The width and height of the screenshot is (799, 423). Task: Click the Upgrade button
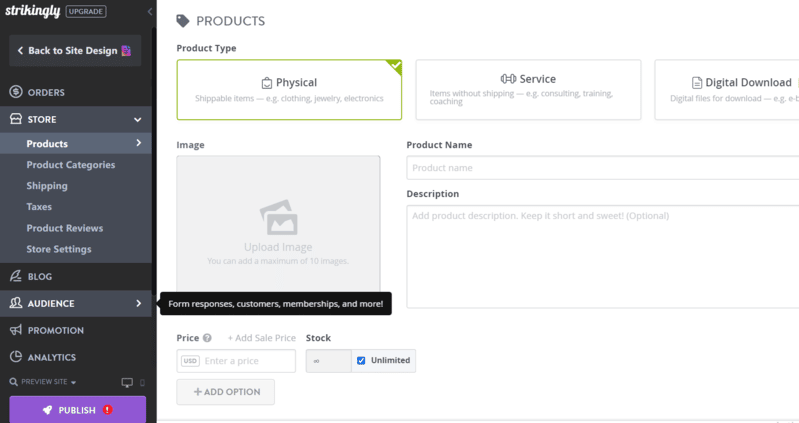tap(86, 11)
